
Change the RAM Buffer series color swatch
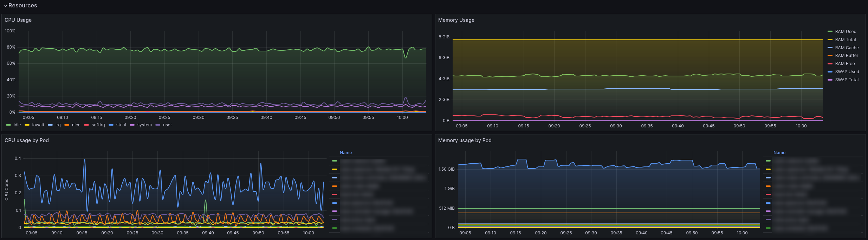click(x=830, y=56)
